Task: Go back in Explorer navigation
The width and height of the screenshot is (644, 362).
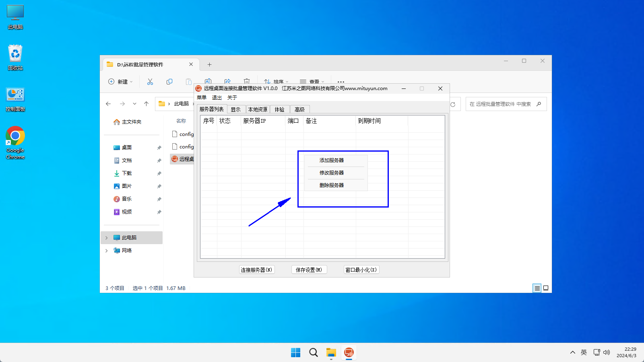Action: click(x=108, y=104)
